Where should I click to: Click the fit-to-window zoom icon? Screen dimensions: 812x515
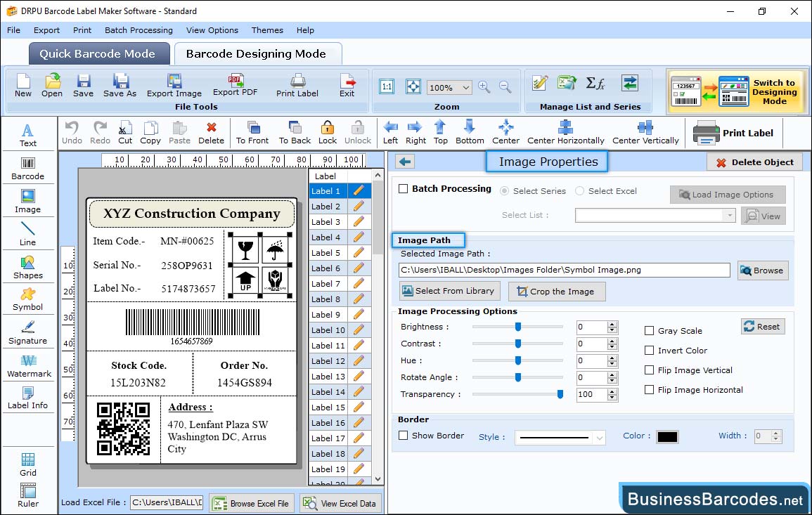click(413, 86)
